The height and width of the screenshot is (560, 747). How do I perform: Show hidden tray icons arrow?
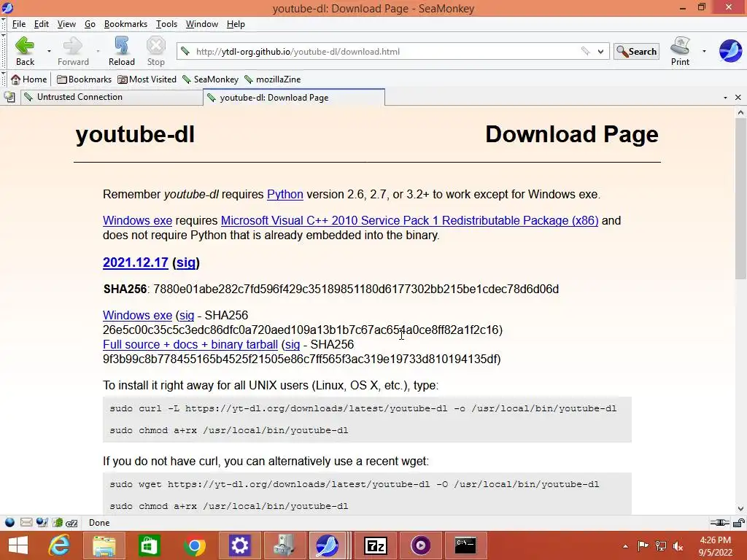[625, 545]
